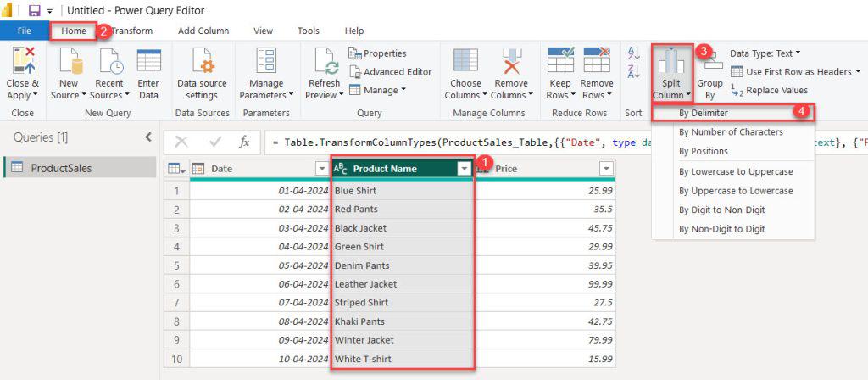This screenshot has height=380, width=868.
Task: Open query Properties
Action: point(377,53)
